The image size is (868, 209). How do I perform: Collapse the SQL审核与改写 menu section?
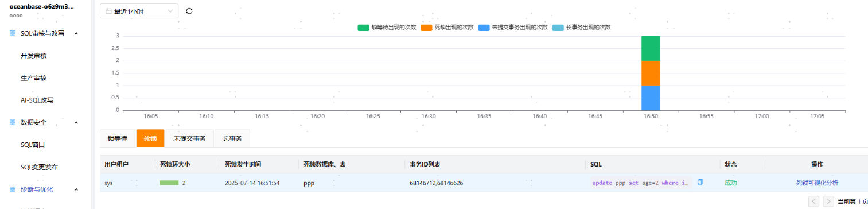[76, 33]
